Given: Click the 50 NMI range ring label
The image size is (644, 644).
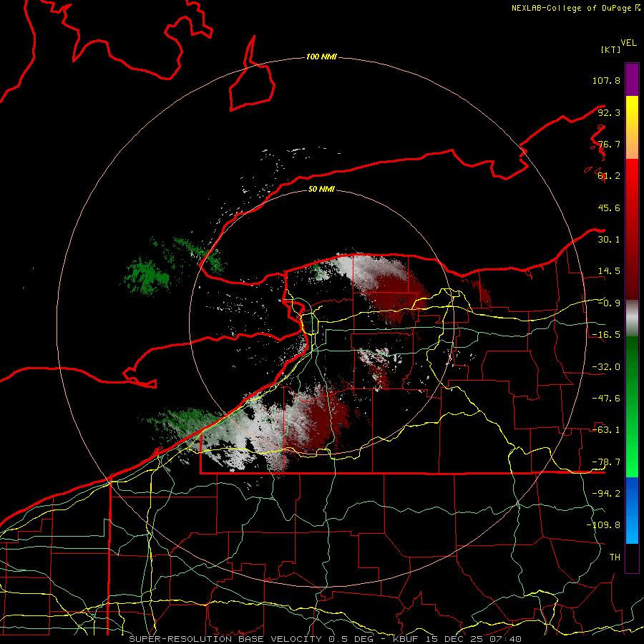Looking at the screenshot, I should (x=321, y=189).
